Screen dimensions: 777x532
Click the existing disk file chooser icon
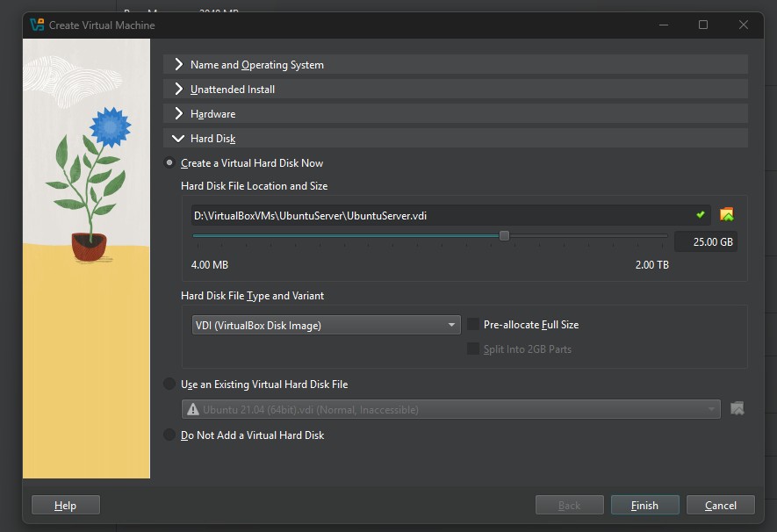coord(737,408)
